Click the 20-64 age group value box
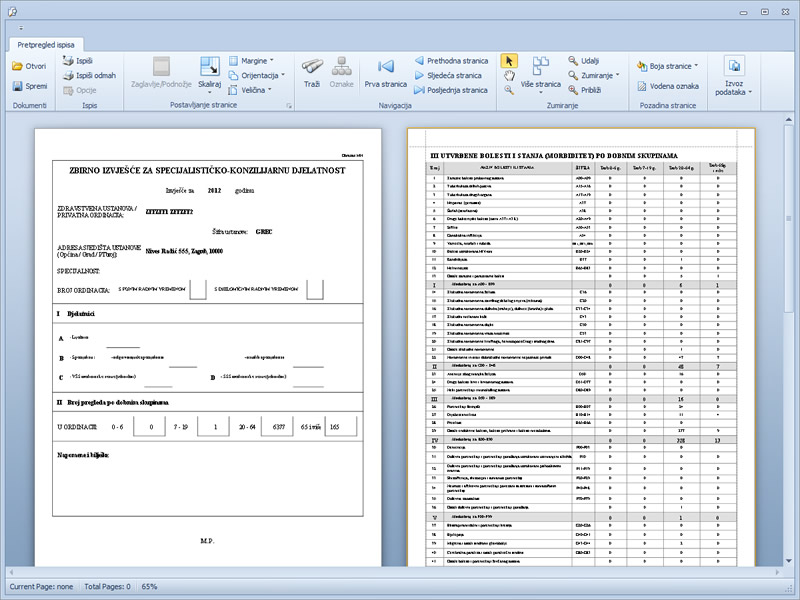Viewport: 800px width, 600px height. 277,427
